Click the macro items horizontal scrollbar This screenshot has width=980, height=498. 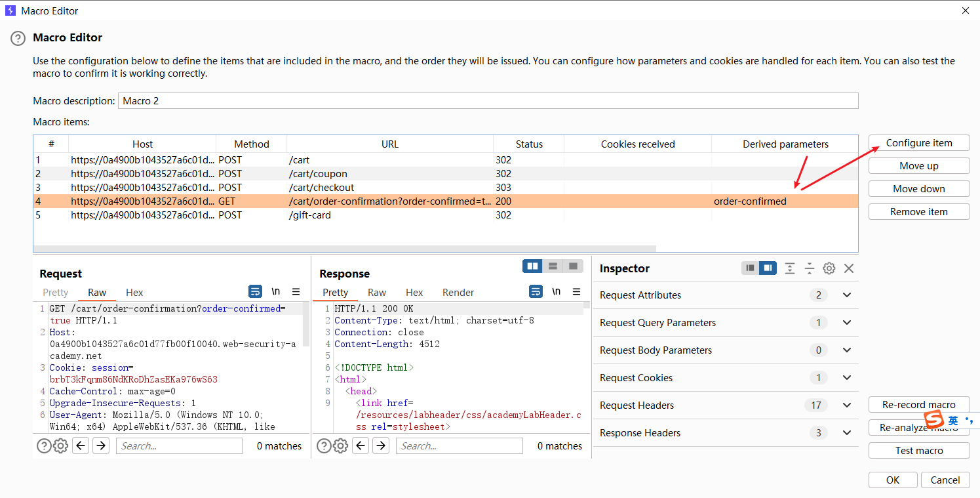tap(345, 249)
